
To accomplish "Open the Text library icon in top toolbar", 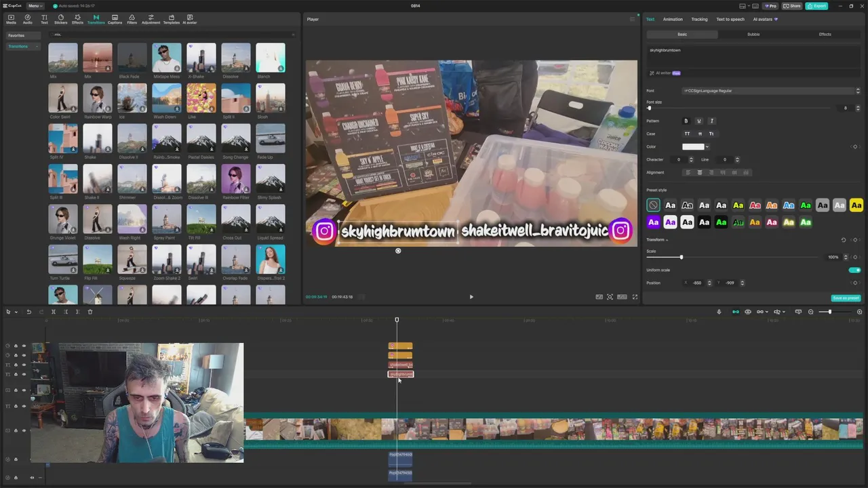I will click(44, 19).
